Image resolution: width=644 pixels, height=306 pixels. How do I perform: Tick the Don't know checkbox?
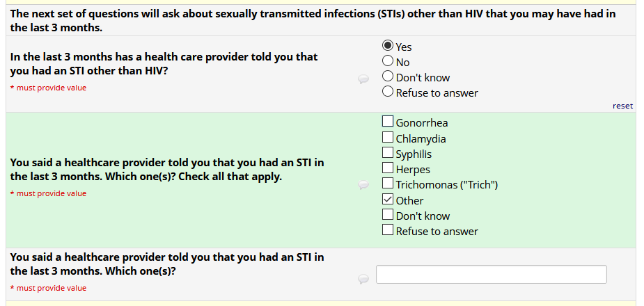pos(388,216)
